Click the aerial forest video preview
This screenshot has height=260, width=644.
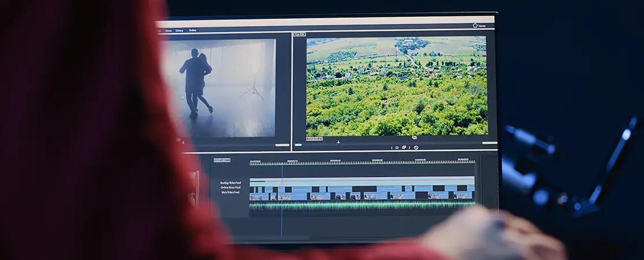pyautogui.click(x=397, y=86)
